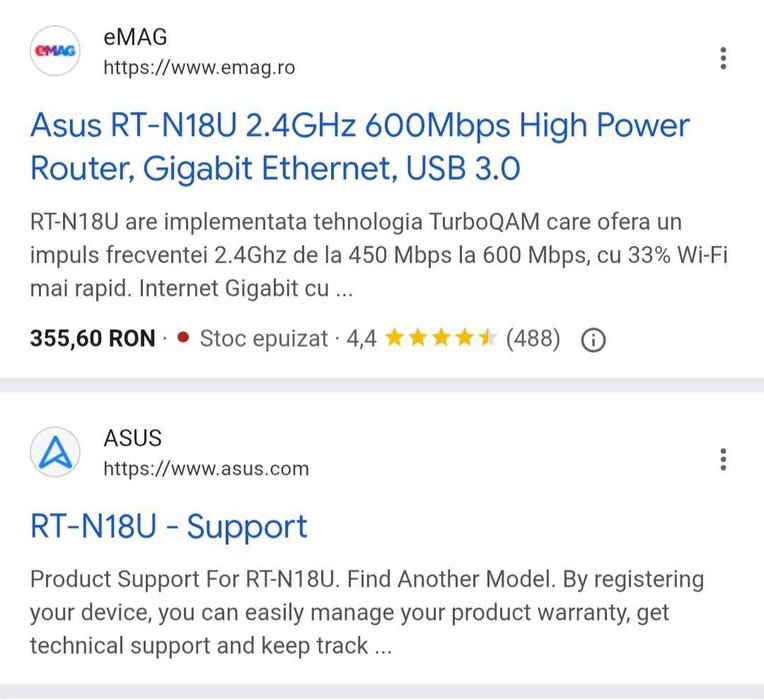
Task: Click the https://www.asus.com URL
Action: 206,468
